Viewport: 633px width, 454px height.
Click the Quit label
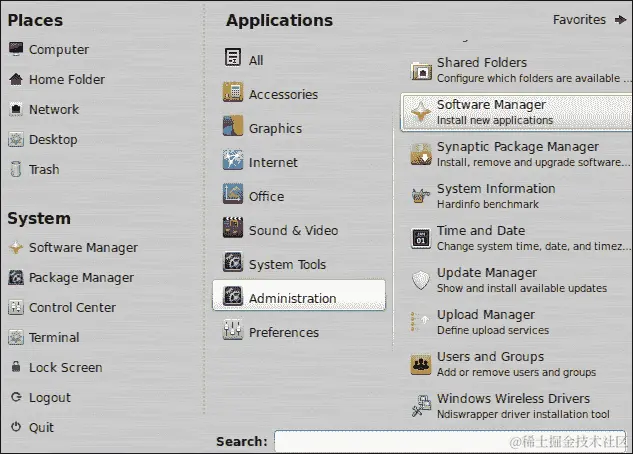[41, 427]
